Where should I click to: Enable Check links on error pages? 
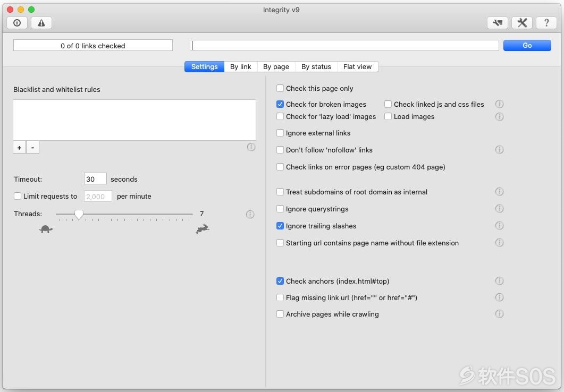280,167
